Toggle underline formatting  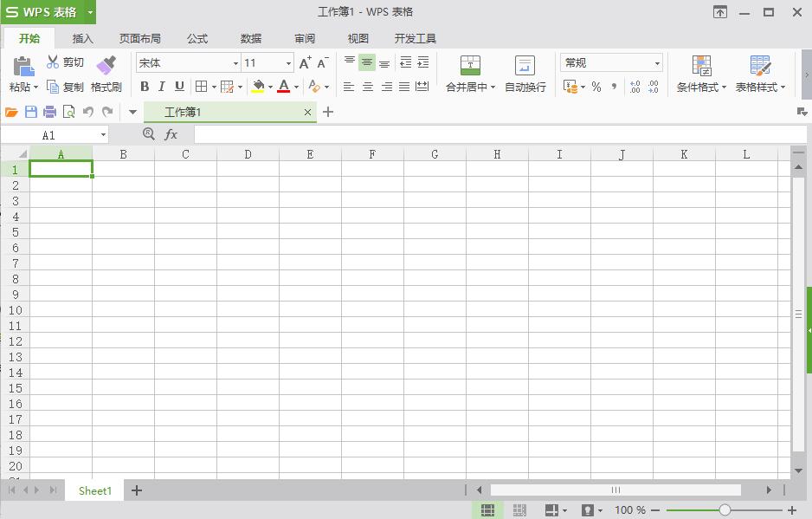pyautogui.click(x=178, y=86)
